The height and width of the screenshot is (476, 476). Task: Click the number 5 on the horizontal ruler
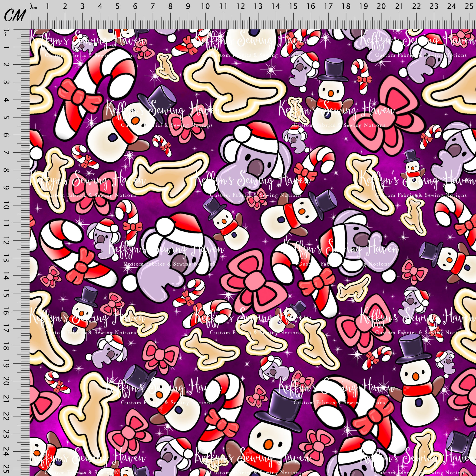(118, 6)
